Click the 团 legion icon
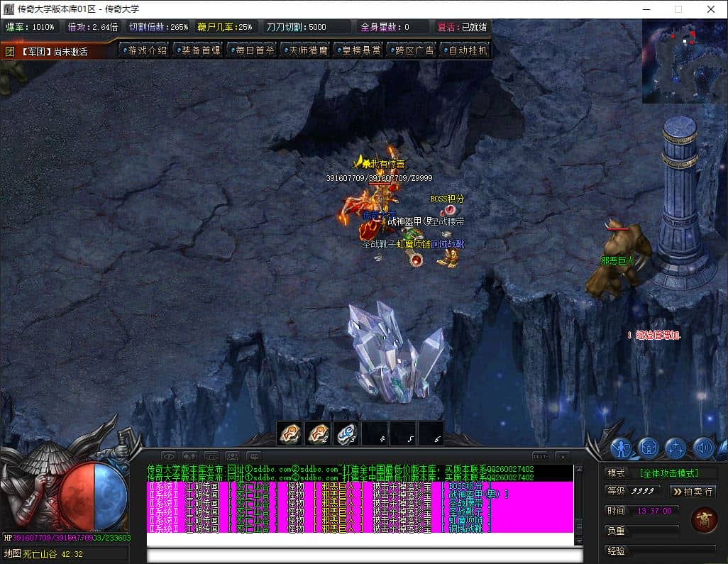Image resolution: width=728 pixels, height=564 pixels. [x=10, y=52]
